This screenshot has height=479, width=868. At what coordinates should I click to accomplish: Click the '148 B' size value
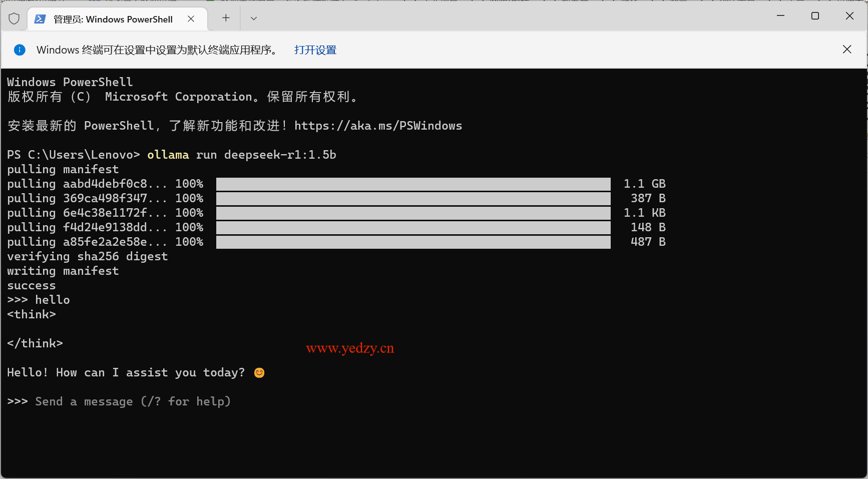[648, 227]
